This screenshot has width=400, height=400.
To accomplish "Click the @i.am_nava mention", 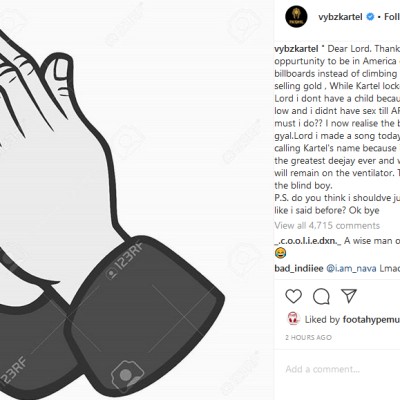I will (351, 268).
